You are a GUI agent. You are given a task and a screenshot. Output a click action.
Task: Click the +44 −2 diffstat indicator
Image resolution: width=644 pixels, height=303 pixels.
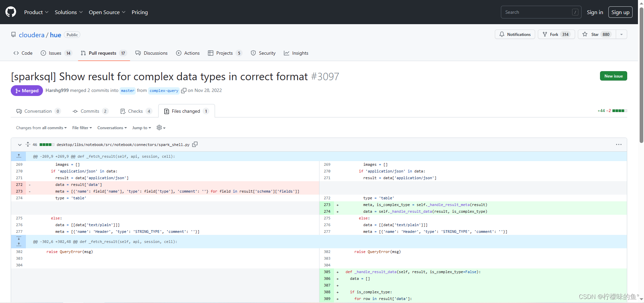(612, 111)
